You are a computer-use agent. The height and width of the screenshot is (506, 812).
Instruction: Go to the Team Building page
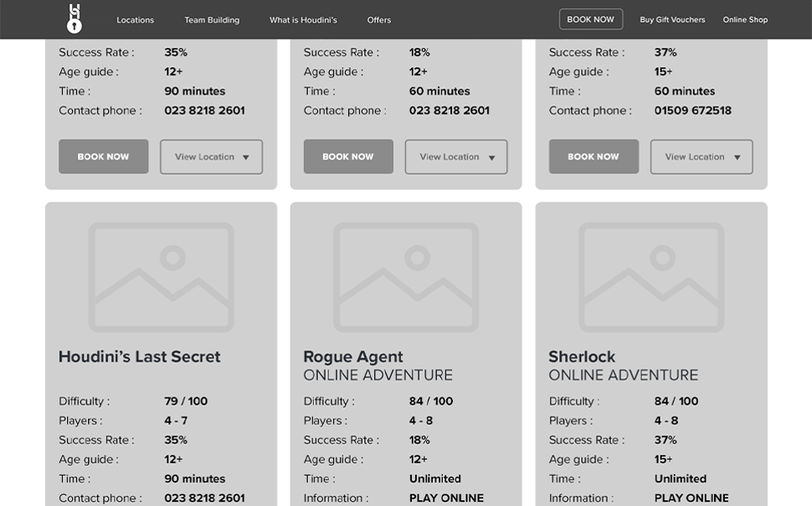pos(212,20)
